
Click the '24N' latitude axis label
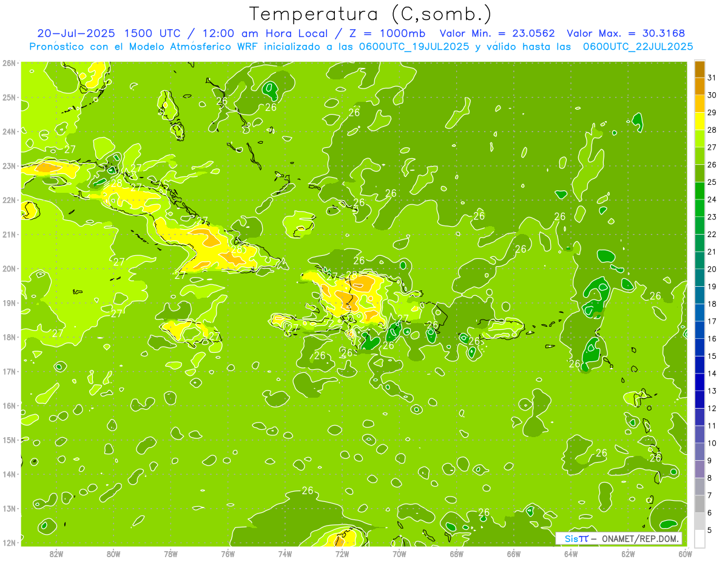tap(8, 132)
